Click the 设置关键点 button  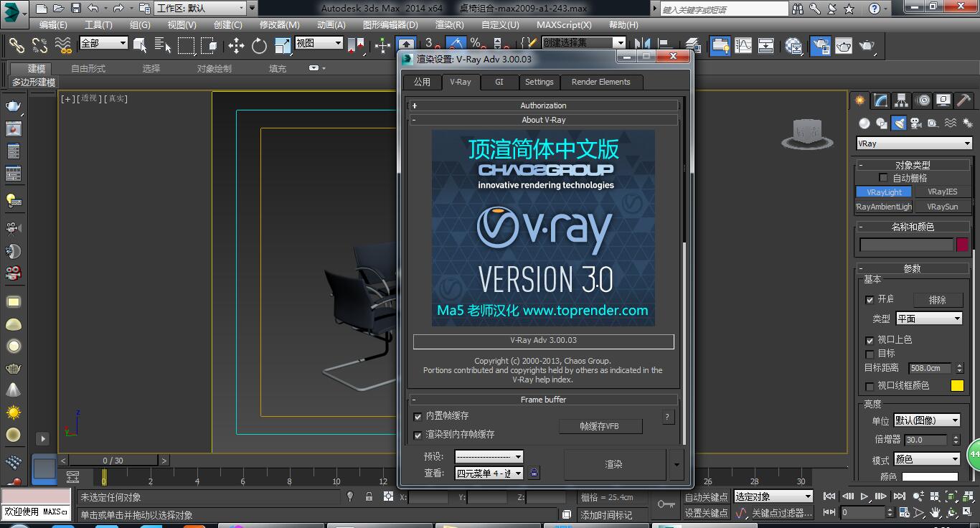pos(706,513)
